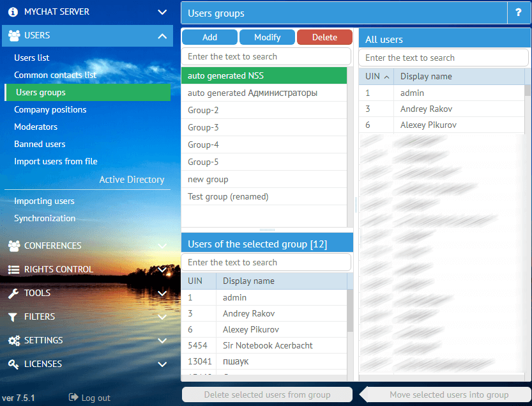532x406 pixels.
Task: Click the Rights Control list icon
Action: pyautogui.click(x=14, y=269)
